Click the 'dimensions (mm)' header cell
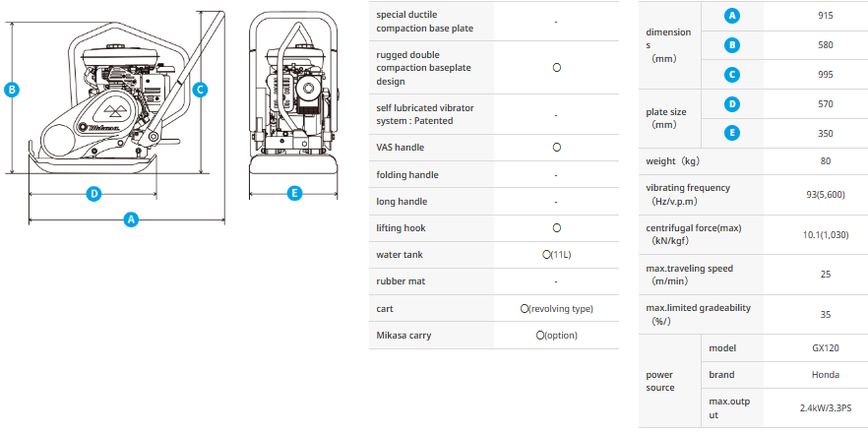 point(669,45)
